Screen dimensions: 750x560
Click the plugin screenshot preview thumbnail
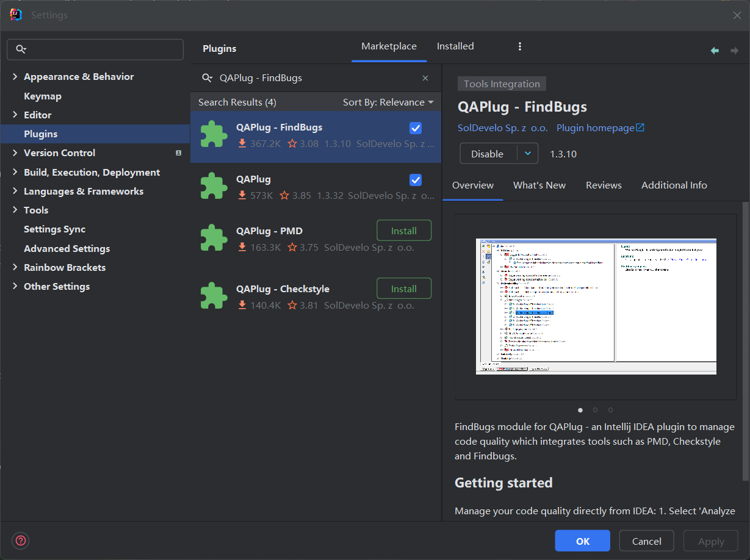(596, 306)
